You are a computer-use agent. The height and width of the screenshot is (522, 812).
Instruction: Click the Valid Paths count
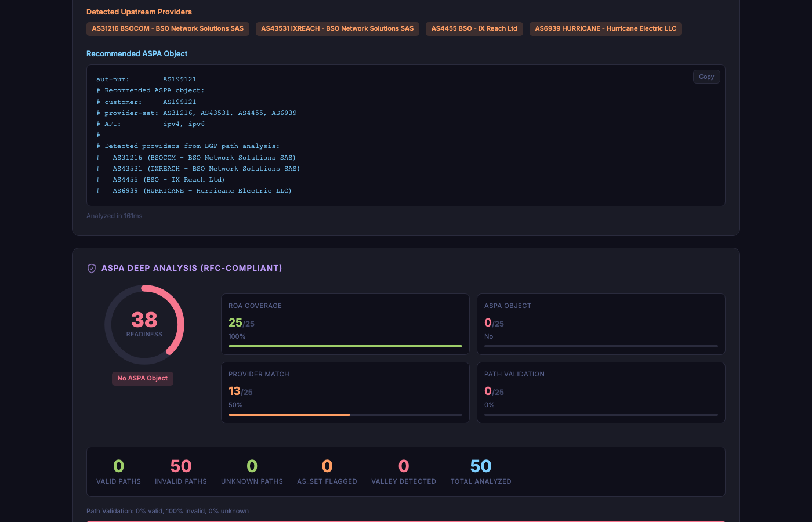(x=119, y=466)
